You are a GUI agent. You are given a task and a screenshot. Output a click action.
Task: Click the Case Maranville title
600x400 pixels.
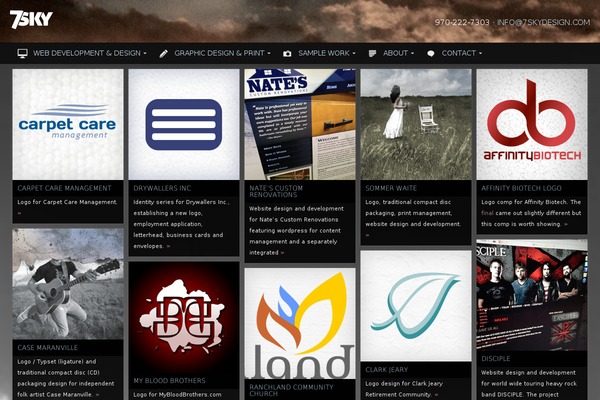pyautogui.click(x=47, y=348)
